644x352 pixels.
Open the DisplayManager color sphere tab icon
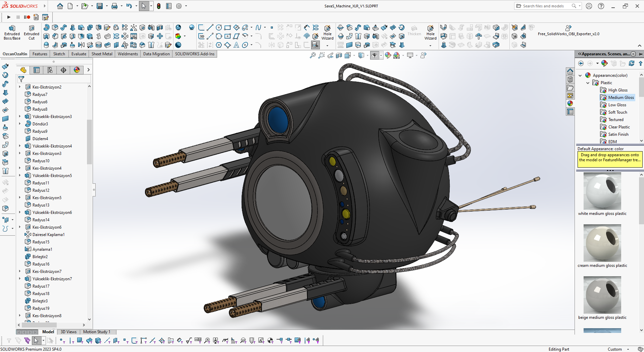click(x=77, y=70)
